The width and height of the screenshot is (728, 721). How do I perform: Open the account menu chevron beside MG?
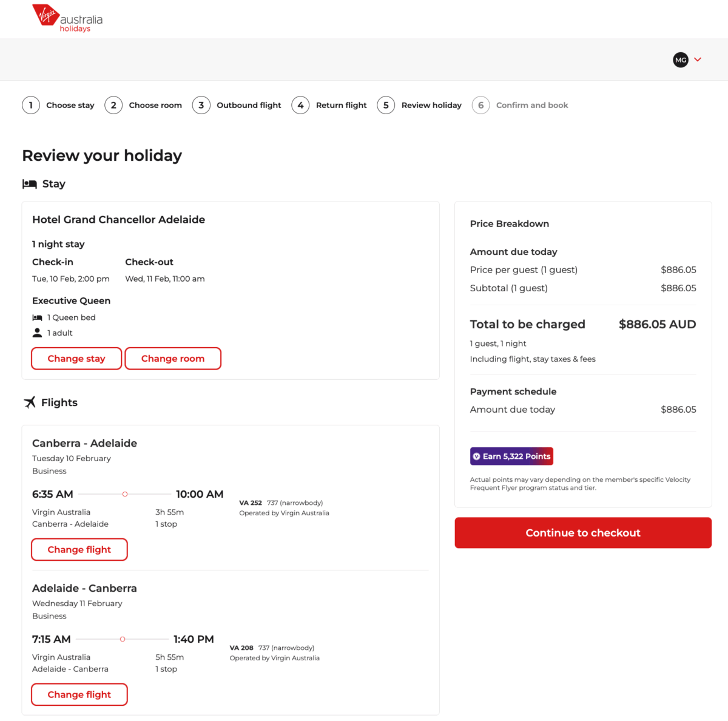[698, 59]
